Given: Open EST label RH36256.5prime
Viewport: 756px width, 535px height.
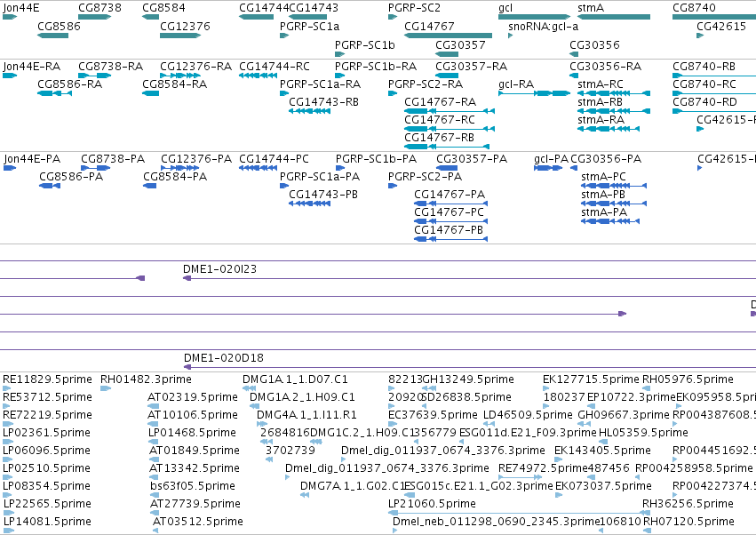Looking at the screenshot, I should coord(688,504).
